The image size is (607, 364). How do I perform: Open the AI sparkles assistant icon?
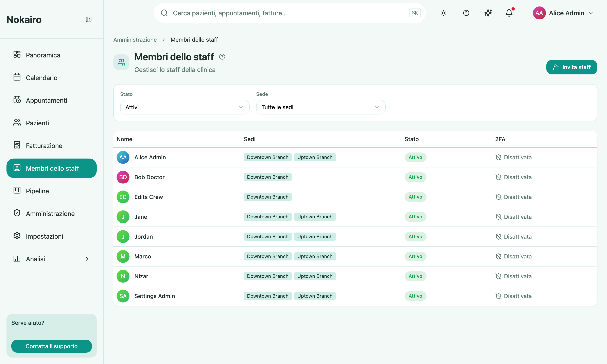[488, 13]
